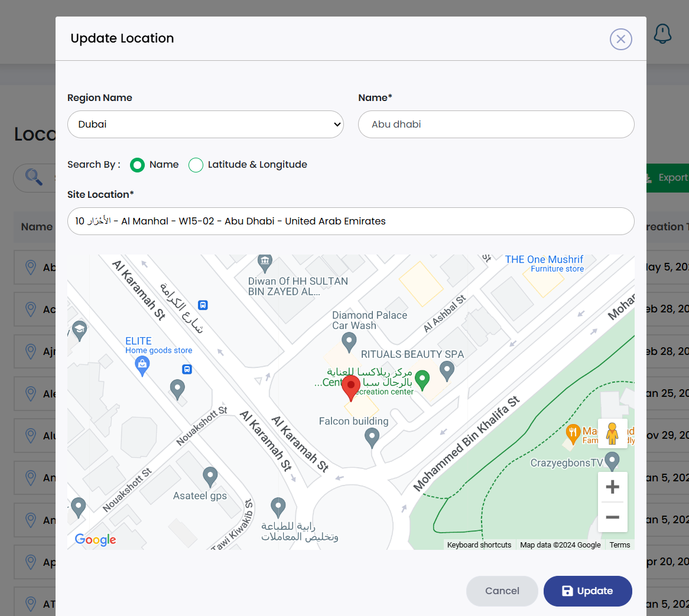Close the Update Location dialog
689x616 pixels.
(x=620, y=39)
